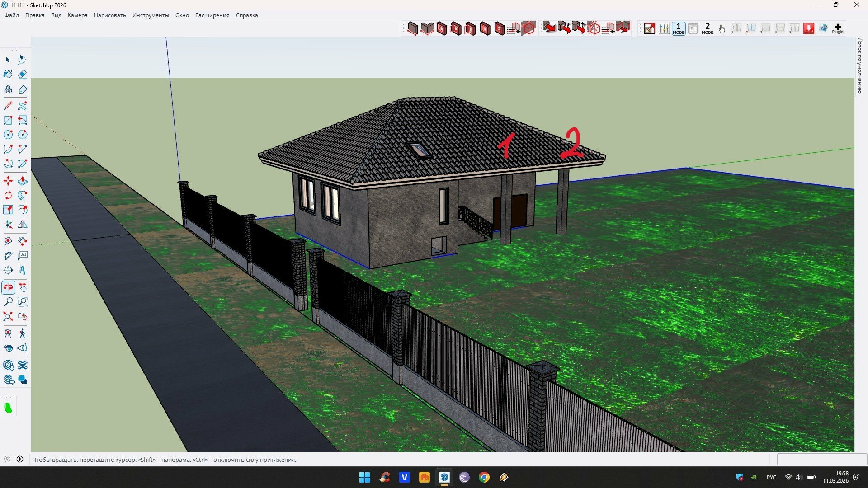
Task: Toggle the 2 MODE button
Action: tap(708, 28)
